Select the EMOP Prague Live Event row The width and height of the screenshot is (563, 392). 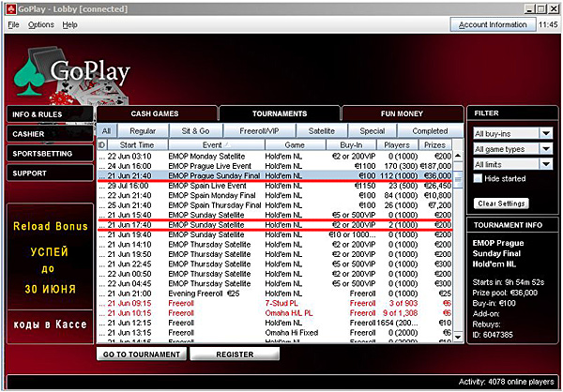click(x=275, y=166)
